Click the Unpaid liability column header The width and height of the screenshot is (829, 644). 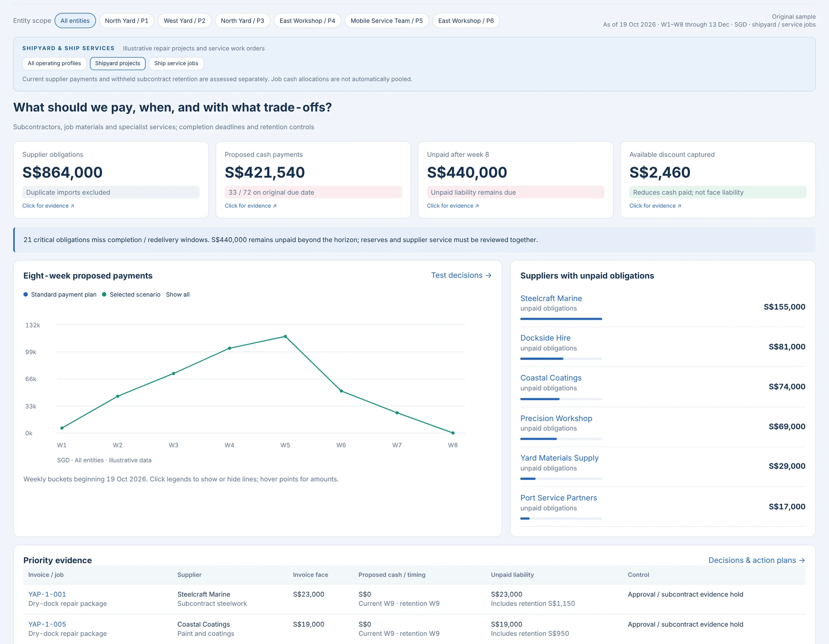click(512, 575)
